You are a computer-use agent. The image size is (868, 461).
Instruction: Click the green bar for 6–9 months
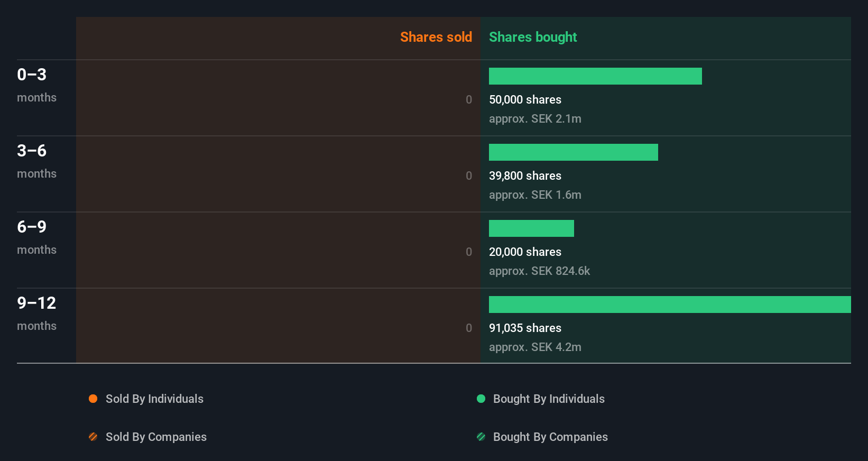[531, 228]
